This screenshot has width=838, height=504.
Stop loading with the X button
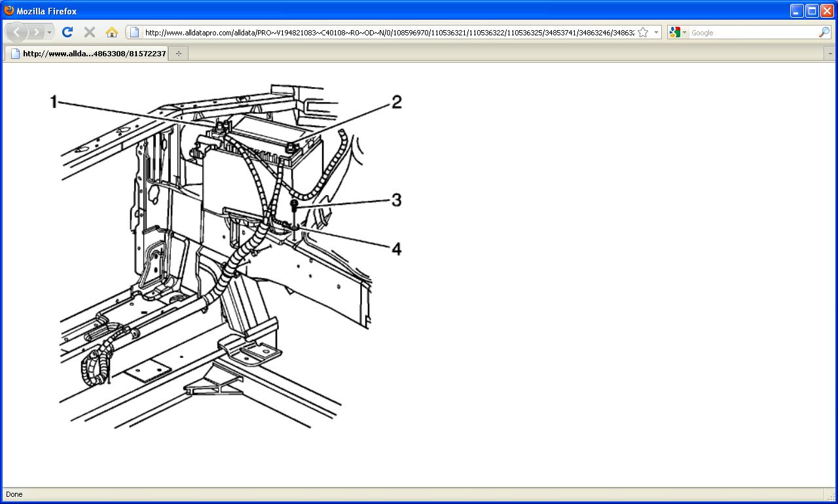pos(90,32)
